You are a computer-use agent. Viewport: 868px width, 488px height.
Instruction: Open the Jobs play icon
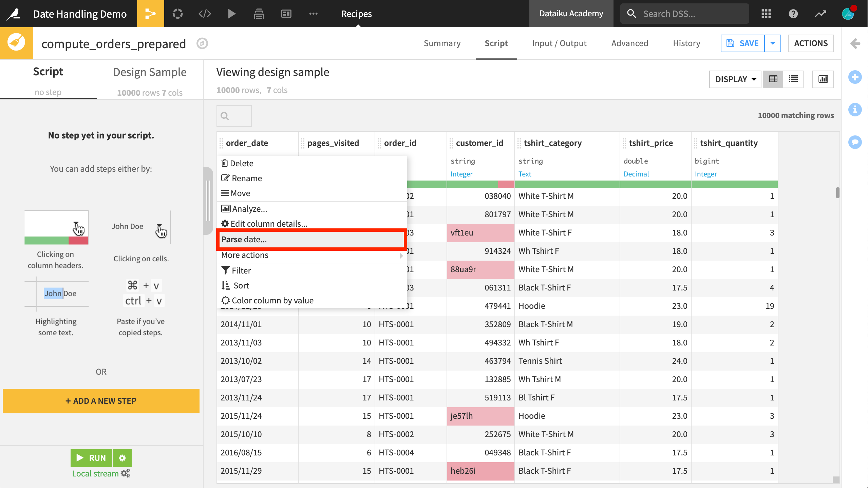(232, 14)
